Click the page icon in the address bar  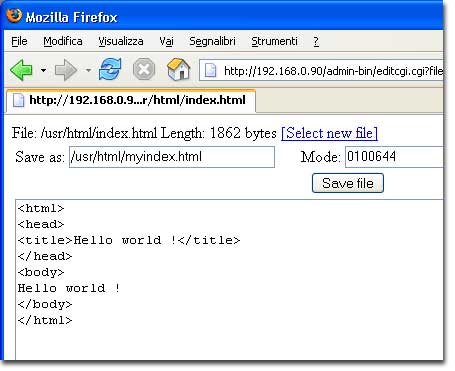211,71
